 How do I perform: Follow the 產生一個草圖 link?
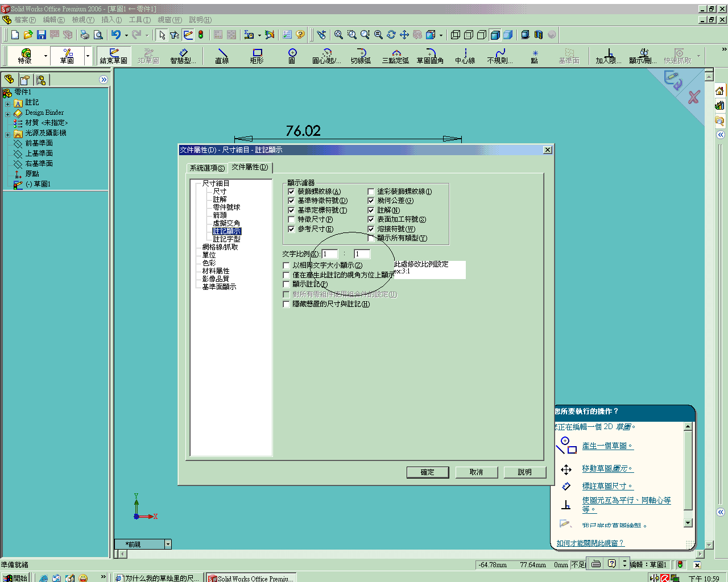[x=607, y=446]
